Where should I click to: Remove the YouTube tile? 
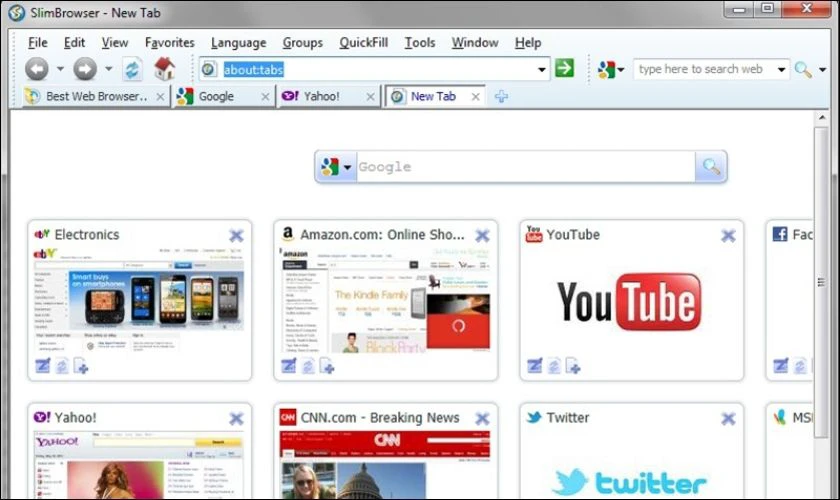click(728, 235)
